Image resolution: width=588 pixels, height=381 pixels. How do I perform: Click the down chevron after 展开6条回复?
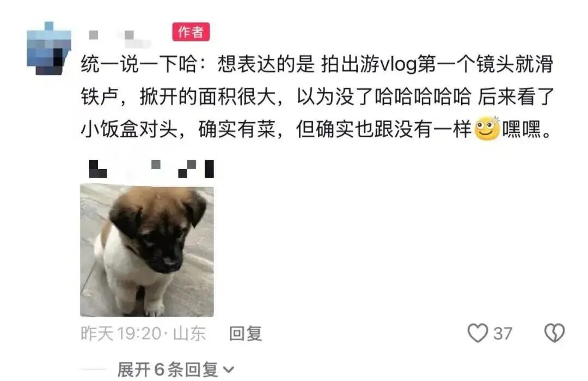tap(228, 370)
